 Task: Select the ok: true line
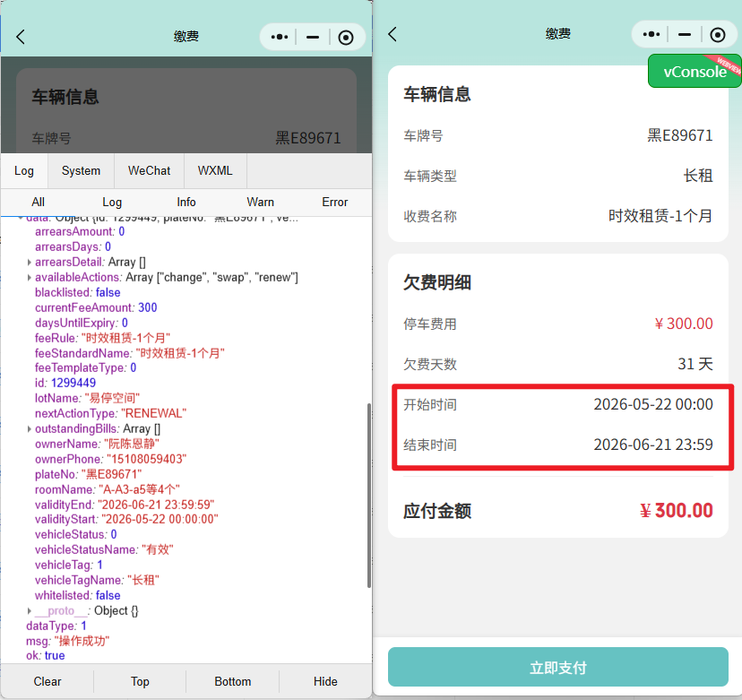click(x=46, y=655)
